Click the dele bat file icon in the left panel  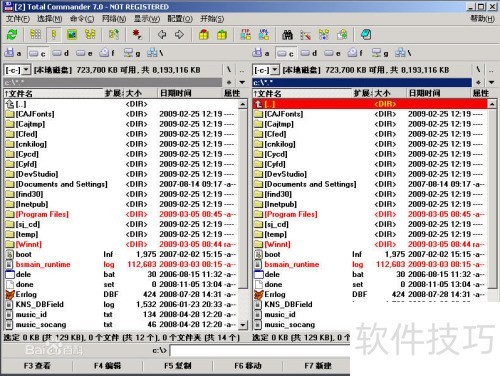10,274
